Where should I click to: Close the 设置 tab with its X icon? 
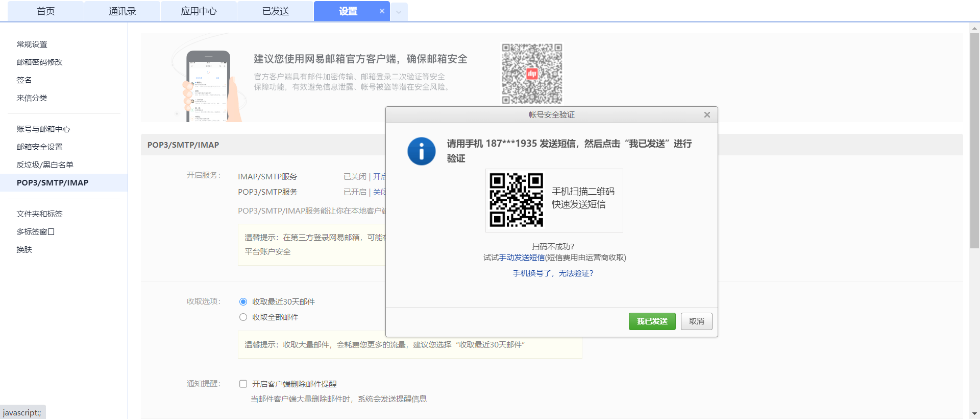click(382, 11)
